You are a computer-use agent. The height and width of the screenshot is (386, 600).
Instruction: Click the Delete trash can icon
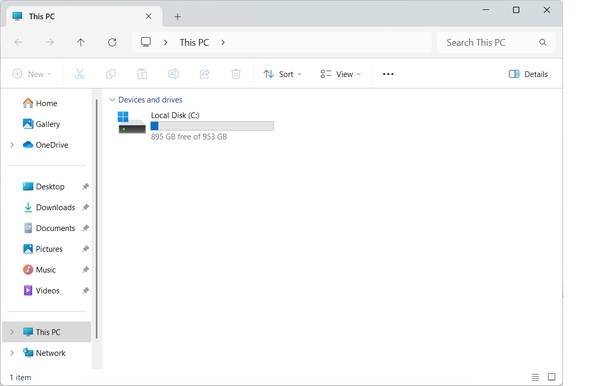(236, 74)
